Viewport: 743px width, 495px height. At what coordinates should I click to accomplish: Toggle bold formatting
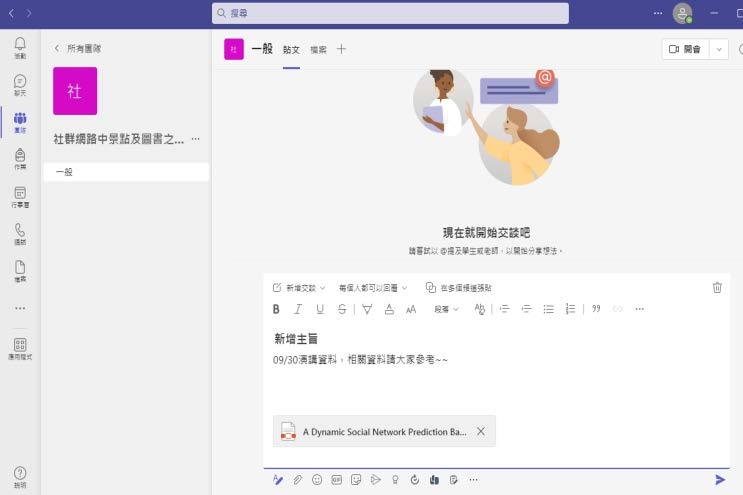[276, 309]
